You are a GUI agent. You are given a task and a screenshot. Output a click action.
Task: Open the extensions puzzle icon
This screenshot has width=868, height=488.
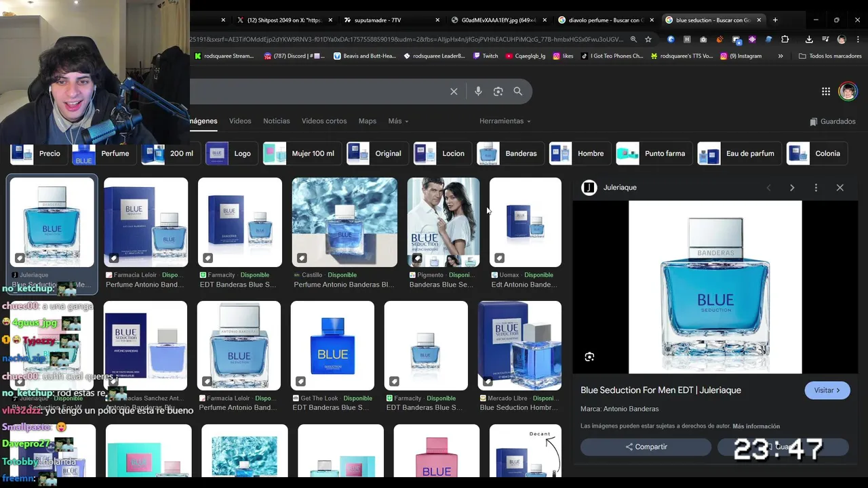click(x=785, y=39)
